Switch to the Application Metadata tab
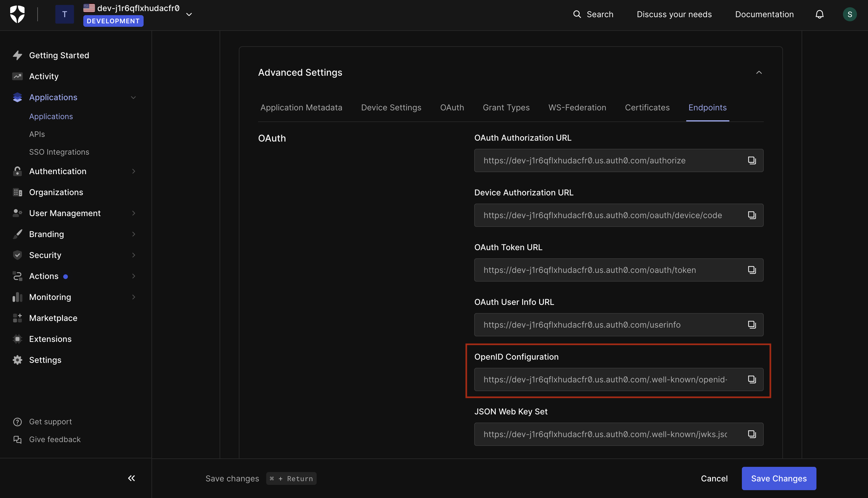868x498 pixels. pos(301,107)
